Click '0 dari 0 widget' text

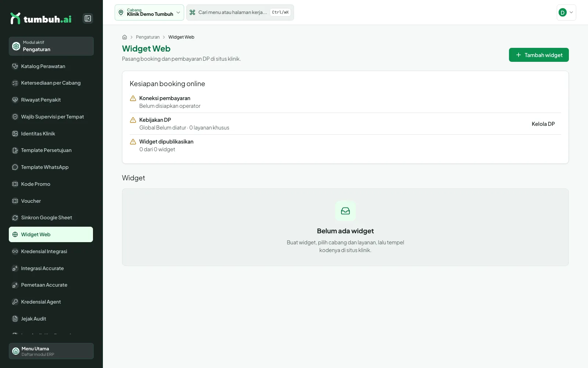[x=157, y=149]
